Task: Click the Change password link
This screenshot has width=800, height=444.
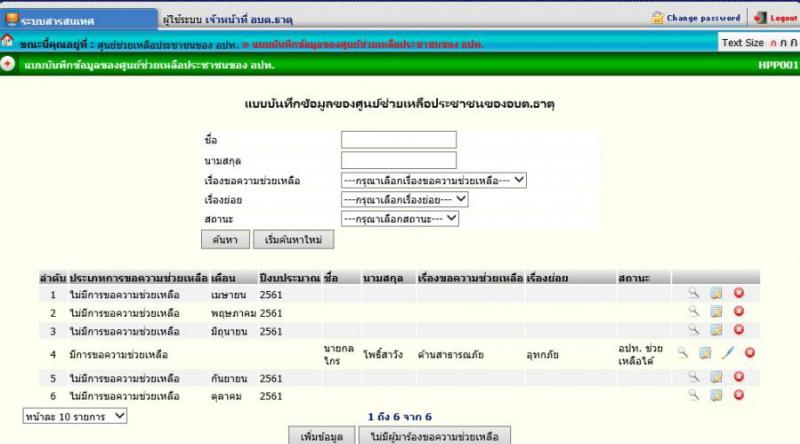Action: click(703, 18)
